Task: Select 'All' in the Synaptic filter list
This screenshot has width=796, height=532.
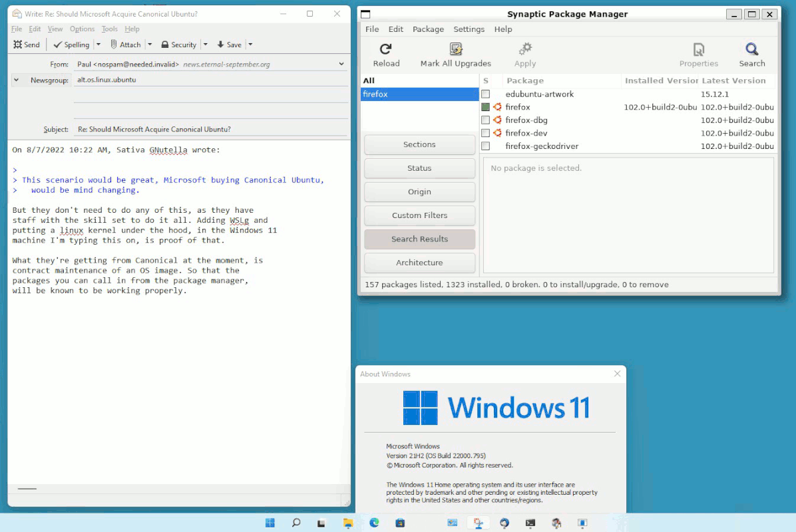Action: (x=419, y=80)
